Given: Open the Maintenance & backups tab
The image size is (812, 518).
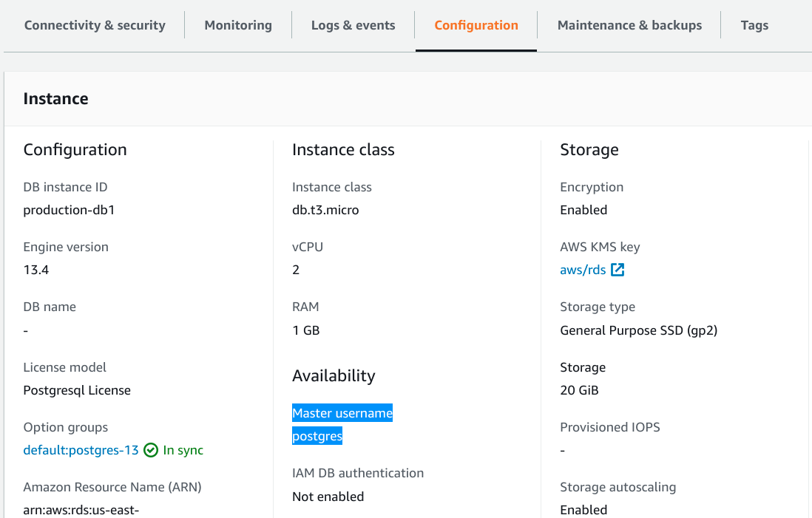Looking at the screenshot, I should 629,25.
